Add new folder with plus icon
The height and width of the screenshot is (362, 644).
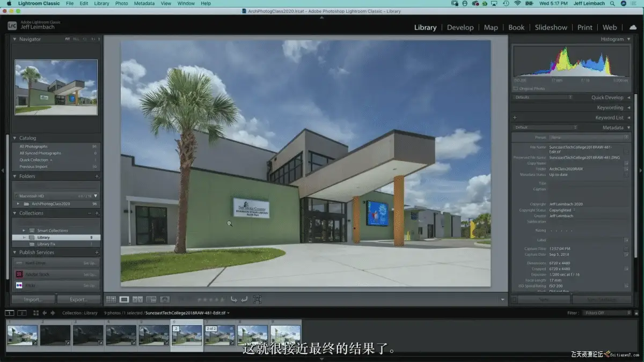(97, 176)
